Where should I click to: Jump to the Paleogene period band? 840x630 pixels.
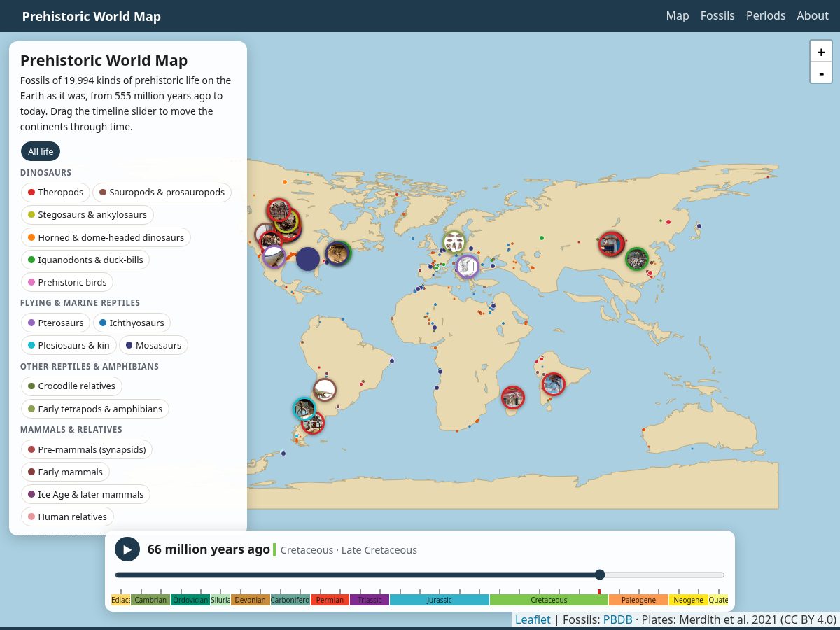(x=639, y=600)
